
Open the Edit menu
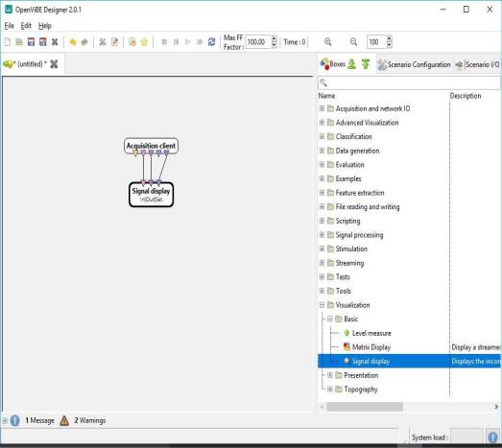[26, 26]
